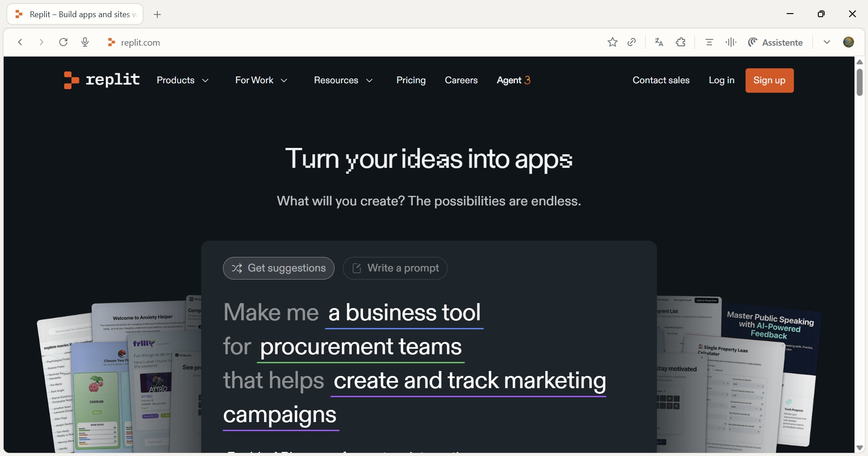Open the user profile avatar
This screenshot has width=868, height=456.
tap(849, 43)
